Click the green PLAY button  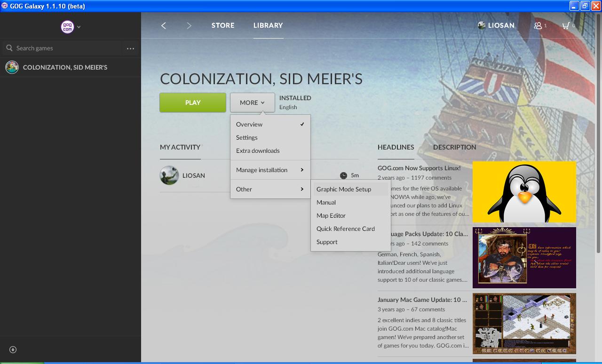coord(193,103)
